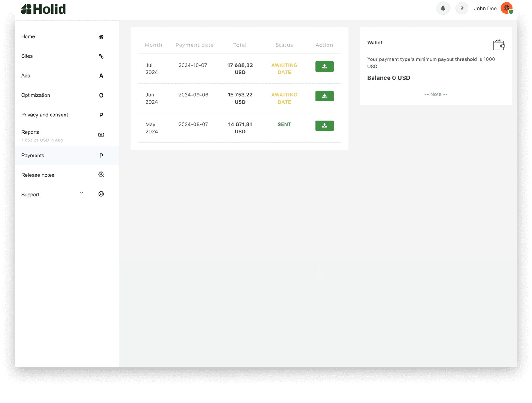Click the Balance 0 USD text

pyautogui.click(x=389, y=78)
